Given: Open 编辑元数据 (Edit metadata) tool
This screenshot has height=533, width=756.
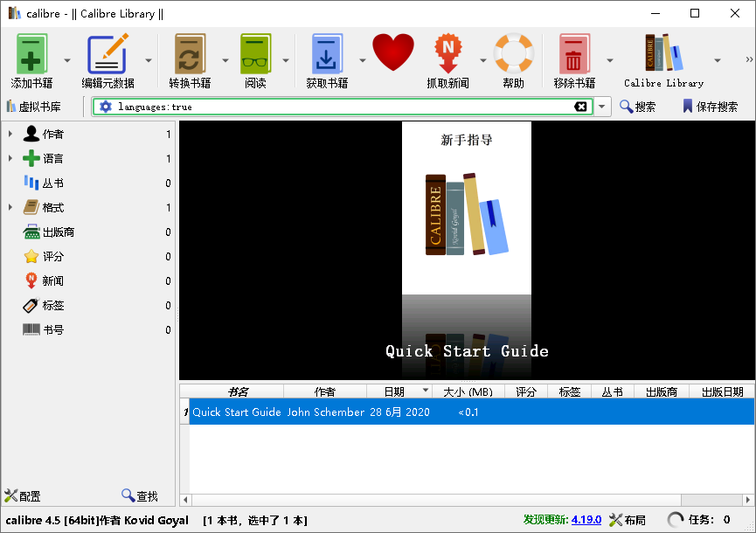Looking at the screenshot, I should 108,54.
